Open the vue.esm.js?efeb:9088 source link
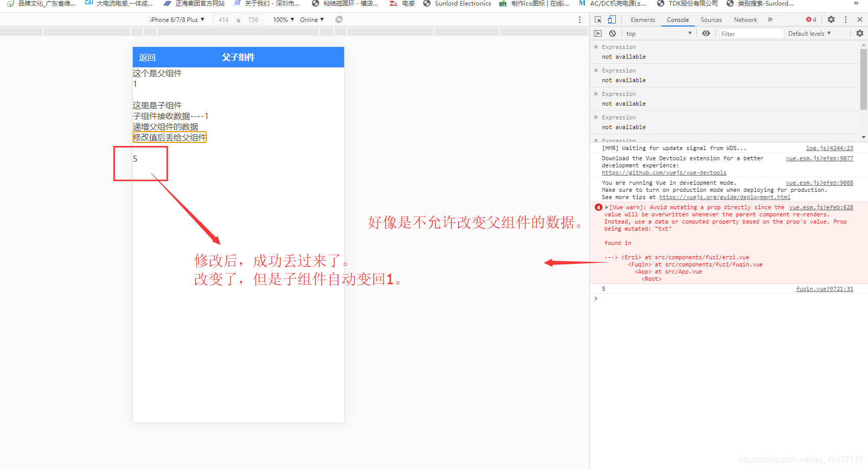The height and width of the screenshot is (469, 868). [819, 183]
